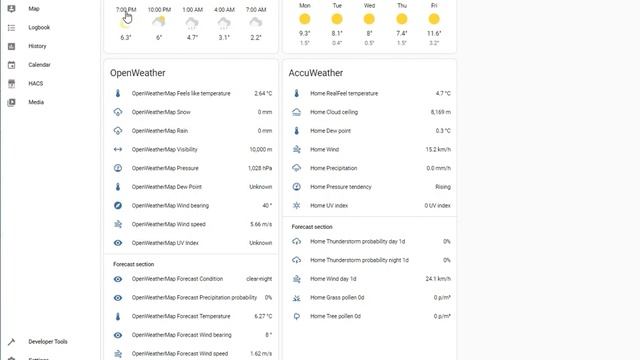Open OpenWeatherMap Forecast Wind speed row
The height and width of the screenshot is (360, 640).
coord(191,354)
